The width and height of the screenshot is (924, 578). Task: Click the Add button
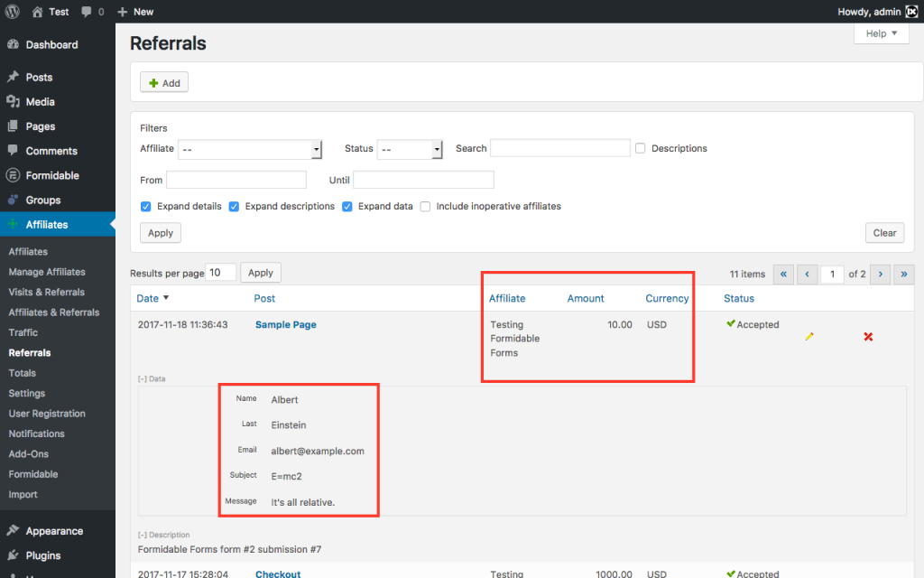point(163,81)
